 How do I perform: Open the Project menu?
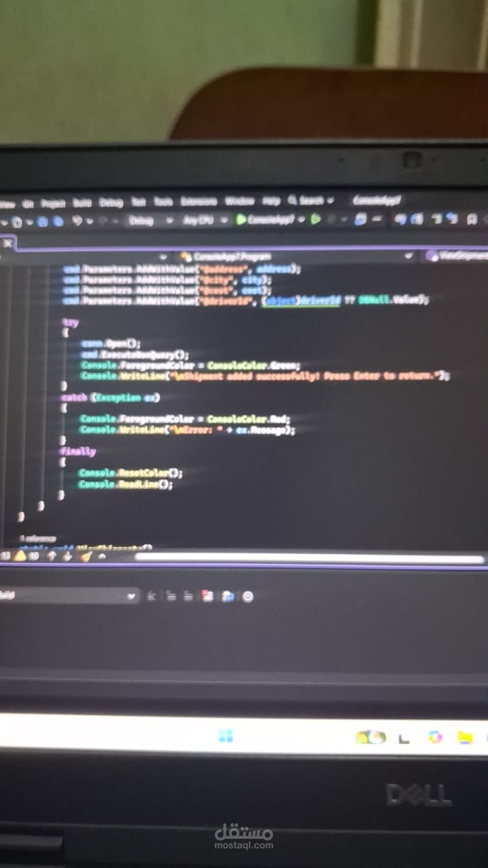click(53, 203)
